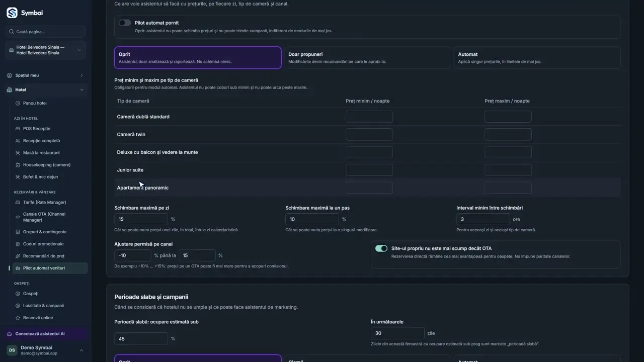The height and width of the screenshot is (362, 644).
Task: Click Coduri promoționale icon
Action: click(x=18, y=244)
